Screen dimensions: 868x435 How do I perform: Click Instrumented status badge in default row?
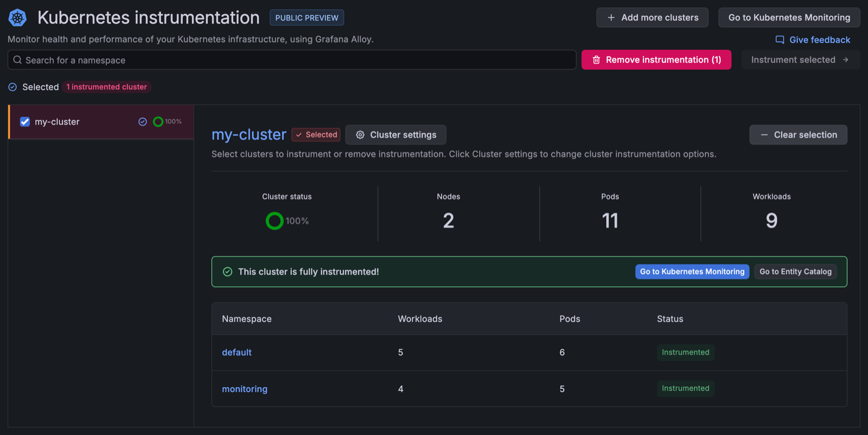[686, 352]
